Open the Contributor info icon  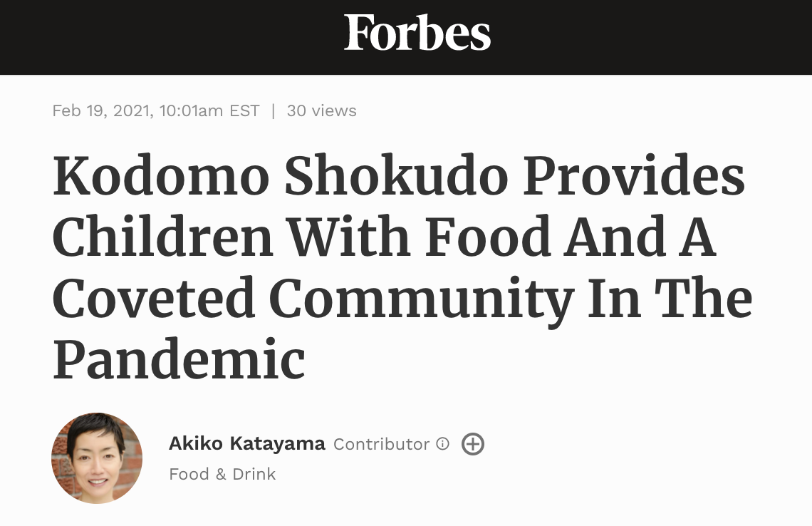tap(443, 444)
